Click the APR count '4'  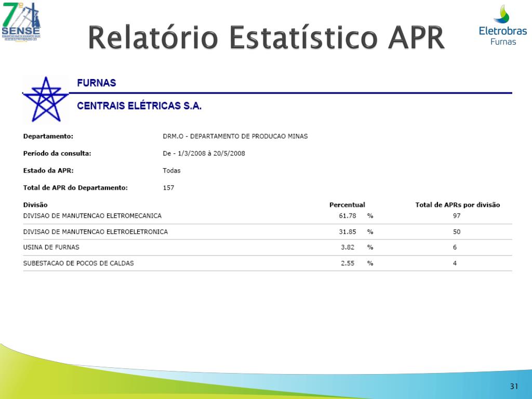(455, 263)
